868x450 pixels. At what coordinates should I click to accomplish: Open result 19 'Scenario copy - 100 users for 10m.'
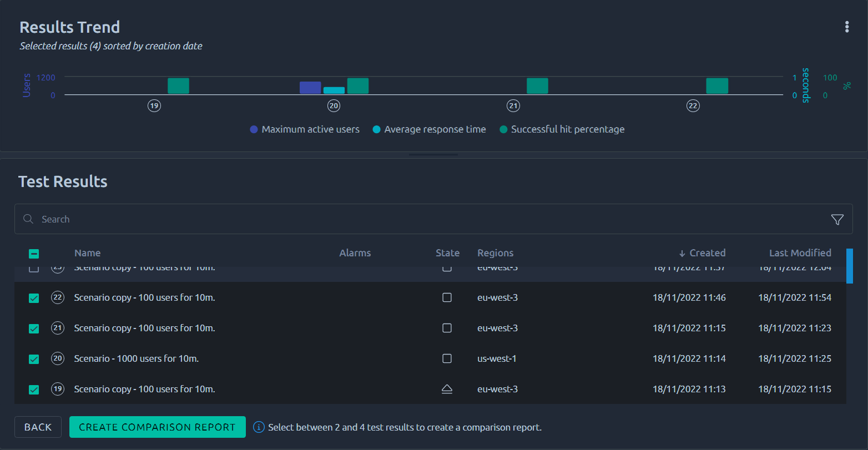click(145, 389)
